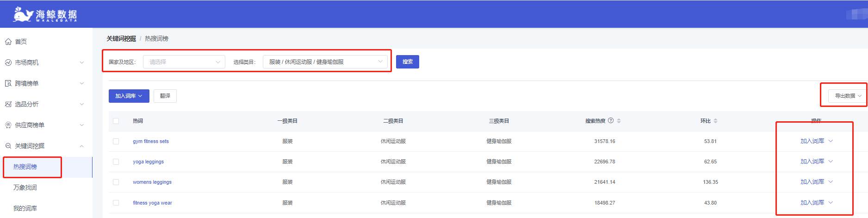
Task: Click the search heat value 22696.78
Action: pyautogui.click(x=605, y=162)
